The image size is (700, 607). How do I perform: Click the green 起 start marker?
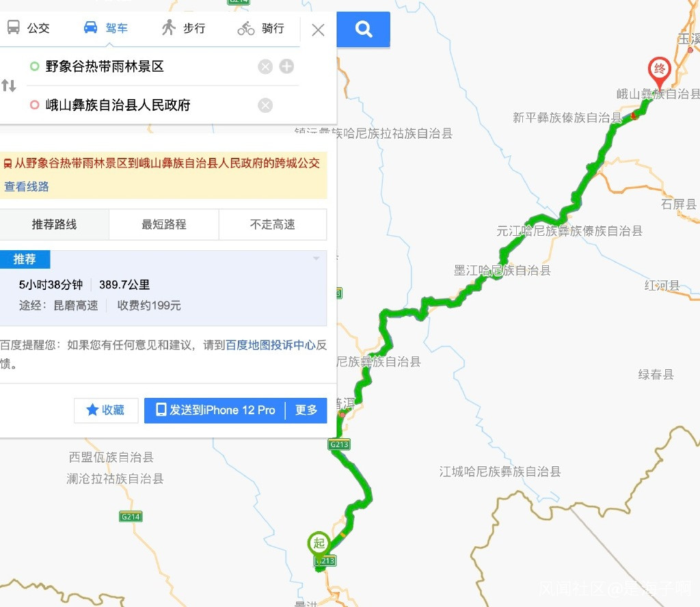tap(319, 543)
